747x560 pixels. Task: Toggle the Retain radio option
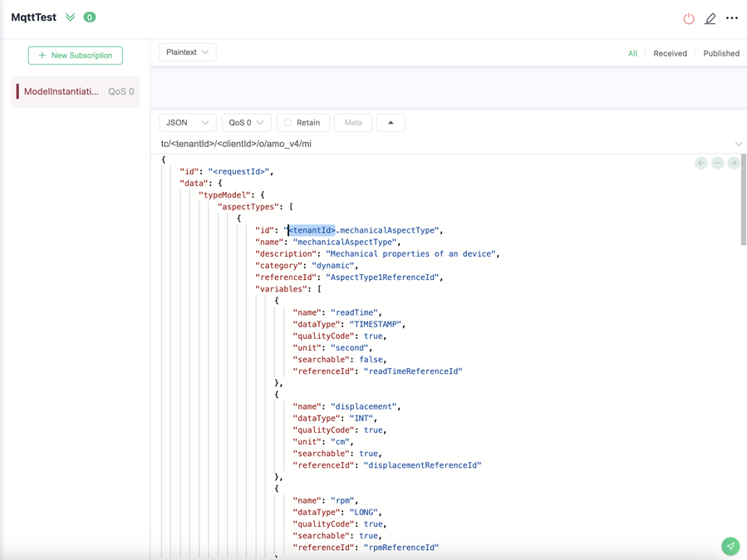pos(303,122)
